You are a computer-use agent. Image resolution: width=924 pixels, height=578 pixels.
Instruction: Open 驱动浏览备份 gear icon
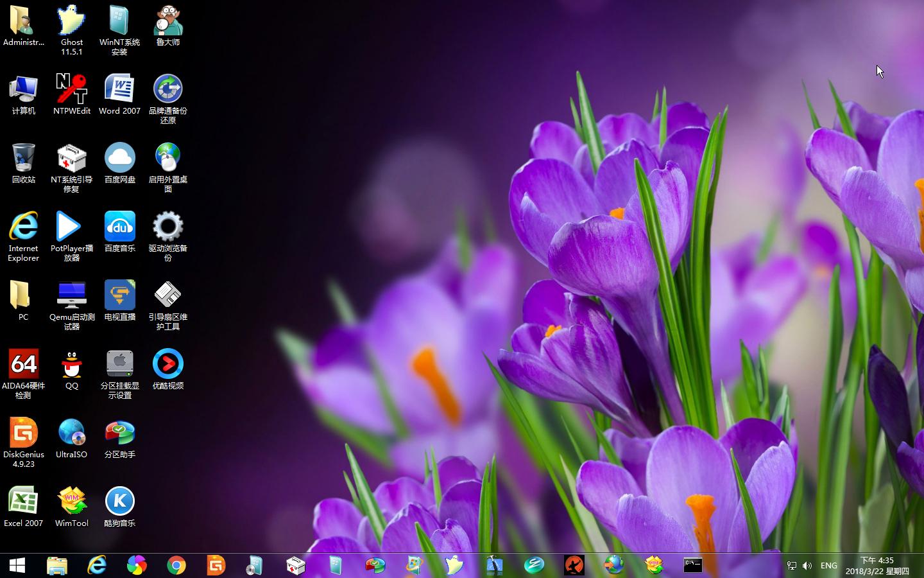pyautogui.click(x=168, y=236)
